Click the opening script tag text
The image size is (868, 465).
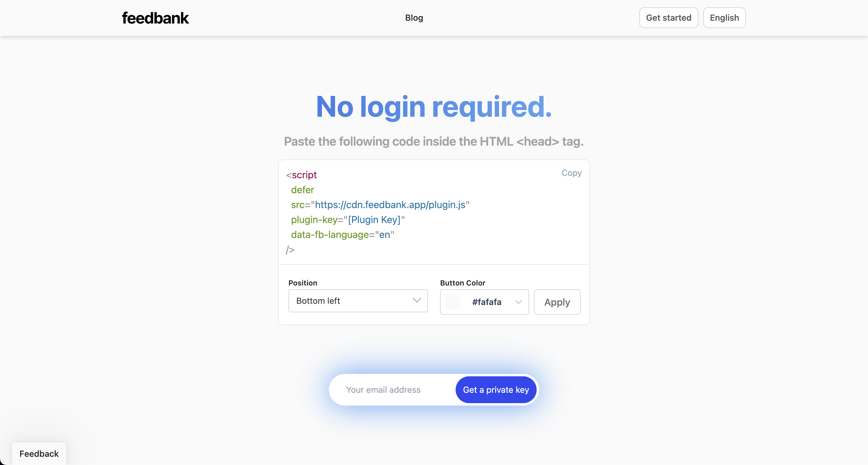tap(301, 175)
